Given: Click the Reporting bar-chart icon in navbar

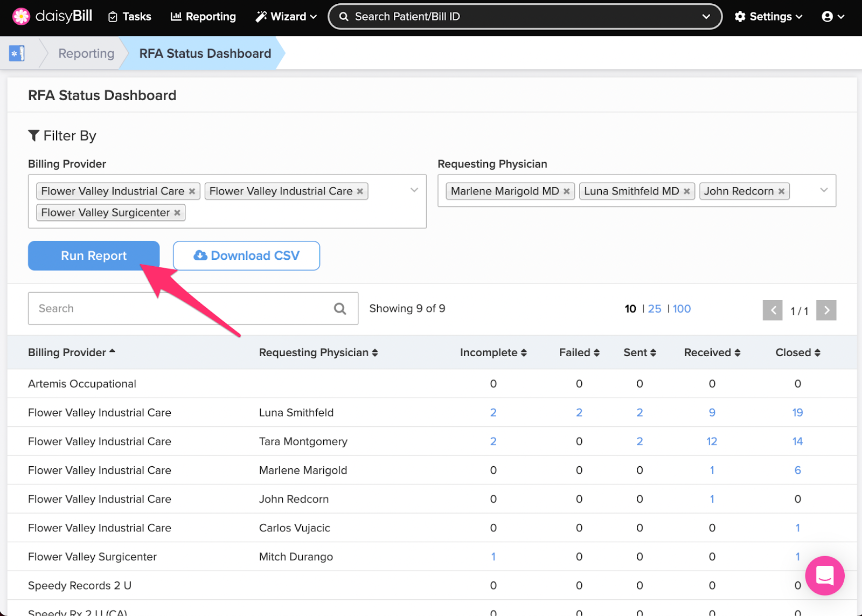Looking at the screenshot, I should coord(176,16).
